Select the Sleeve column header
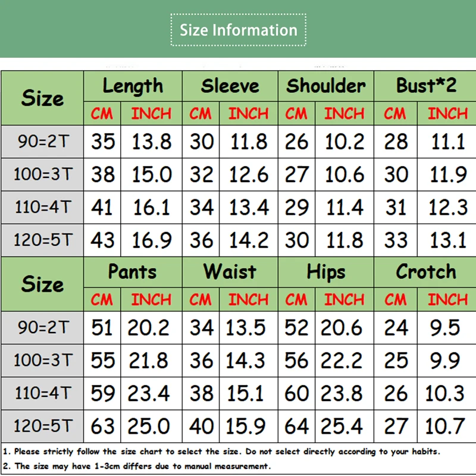Viewport: 476px width, 476px height. [x=230, y=86]
